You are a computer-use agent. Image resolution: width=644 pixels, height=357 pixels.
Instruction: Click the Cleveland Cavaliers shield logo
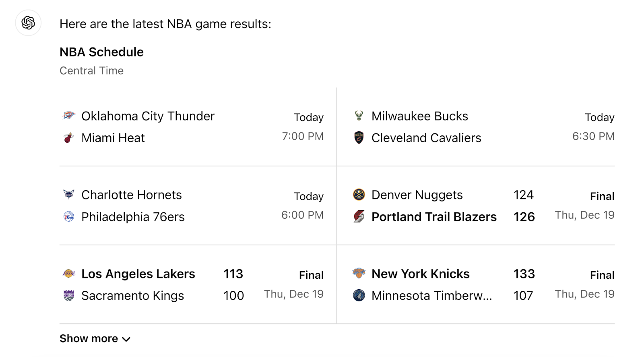[359, 138]
